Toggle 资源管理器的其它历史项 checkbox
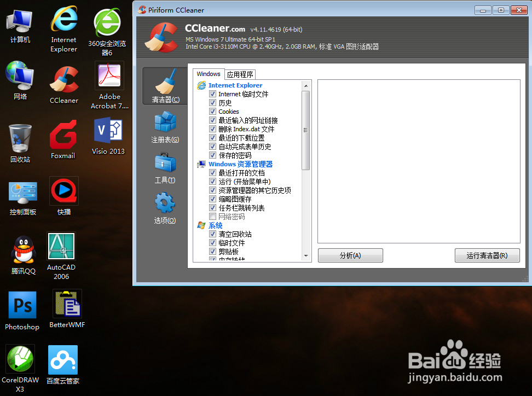 point(213,190)
